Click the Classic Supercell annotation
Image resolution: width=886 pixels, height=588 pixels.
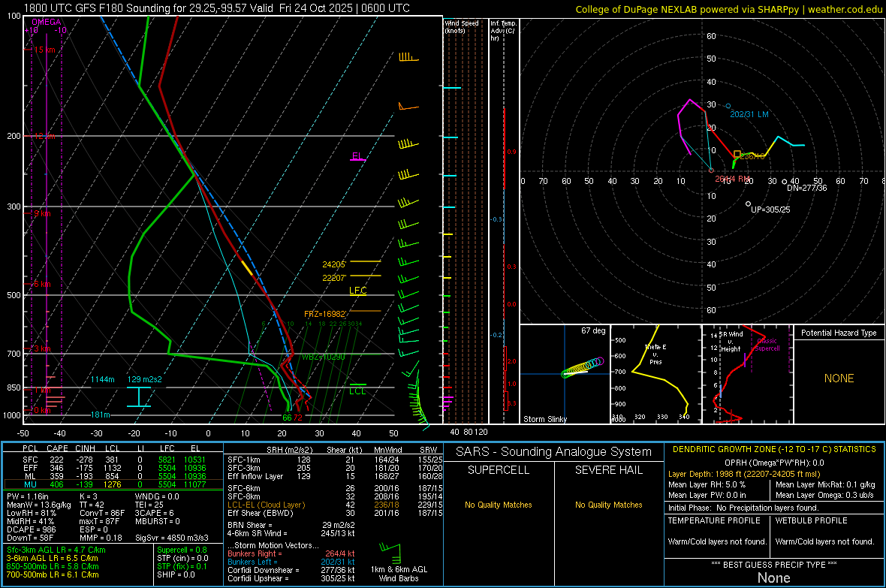[767, 345]
